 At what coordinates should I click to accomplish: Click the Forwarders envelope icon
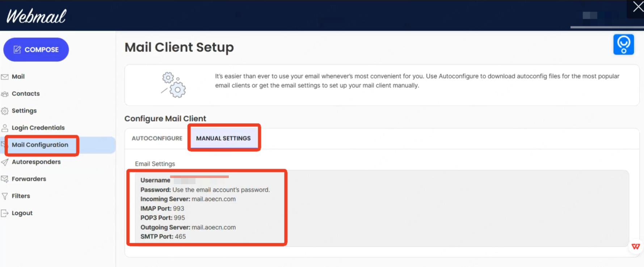click(x=5, y=179)
